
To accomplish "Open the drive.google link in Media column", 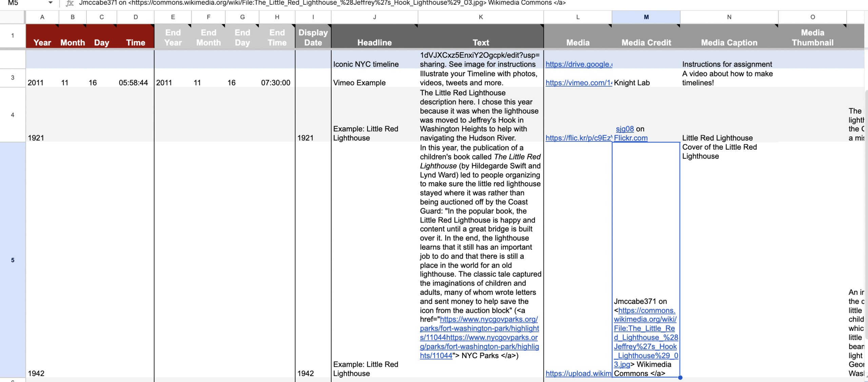I will point(579,64).
